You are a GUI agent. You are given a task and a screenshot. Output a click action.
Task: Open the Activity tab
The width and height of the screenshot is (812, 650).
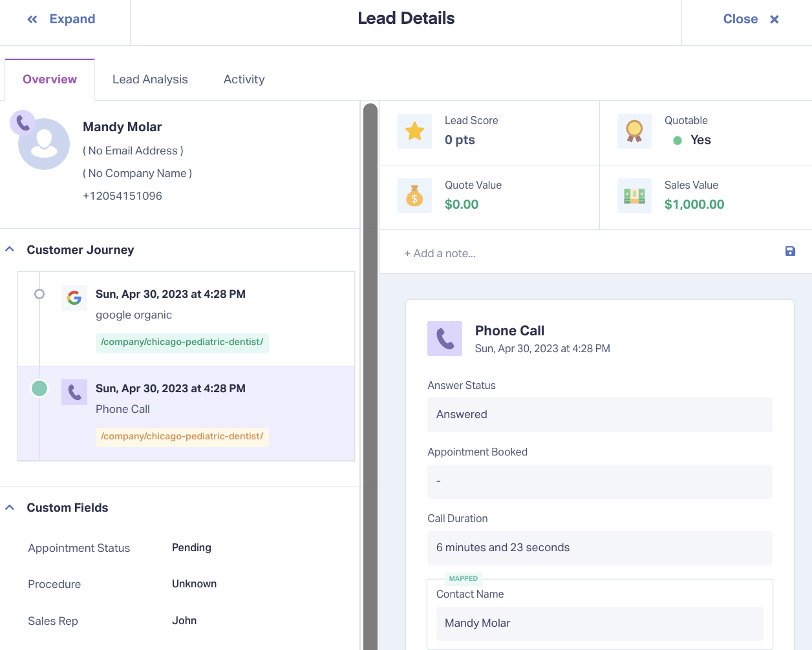coord(244,79)
